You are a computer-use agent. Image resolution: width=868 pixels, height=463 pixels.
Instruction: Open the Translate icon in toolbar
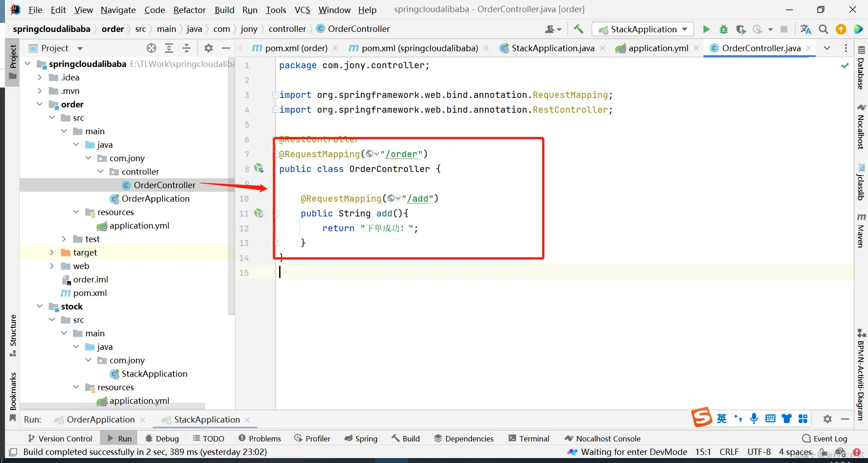tap(806, 29)
